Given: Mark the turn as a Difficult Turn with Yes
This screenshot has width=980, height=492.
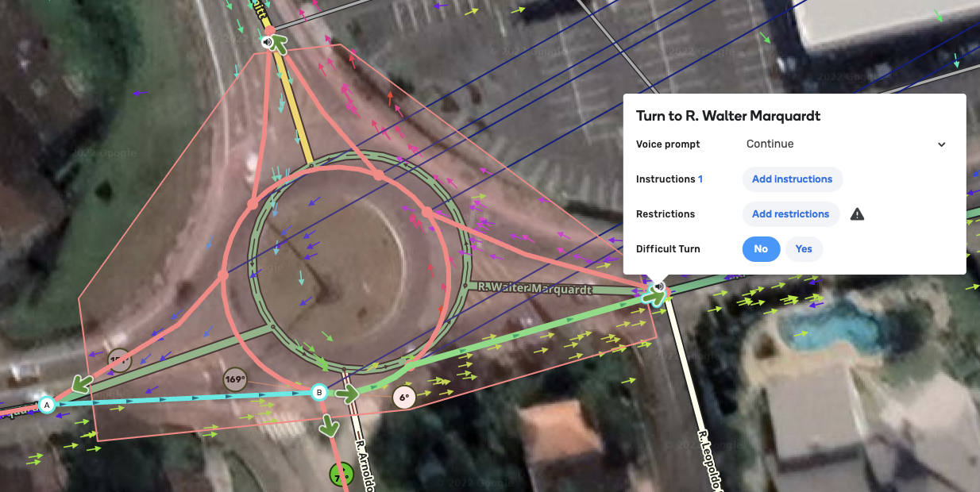Looking at the screenshot, I should pos(803,249).
